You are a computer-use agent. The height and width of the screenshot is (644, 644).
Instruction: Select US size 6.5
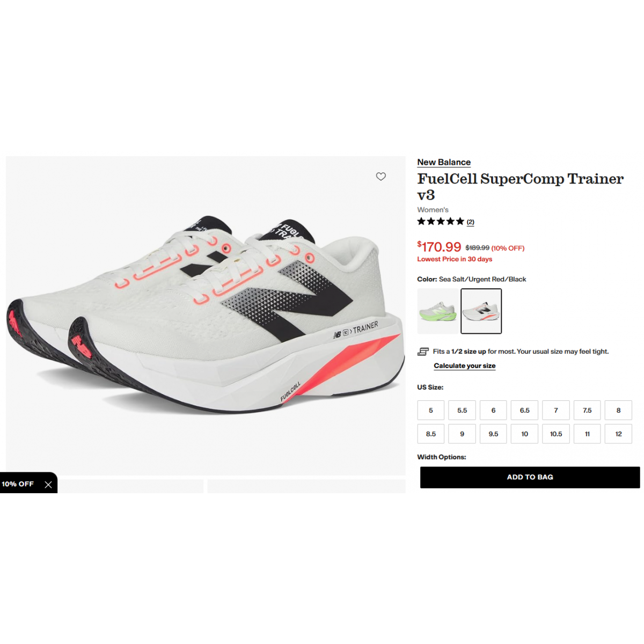click(524, 410)
